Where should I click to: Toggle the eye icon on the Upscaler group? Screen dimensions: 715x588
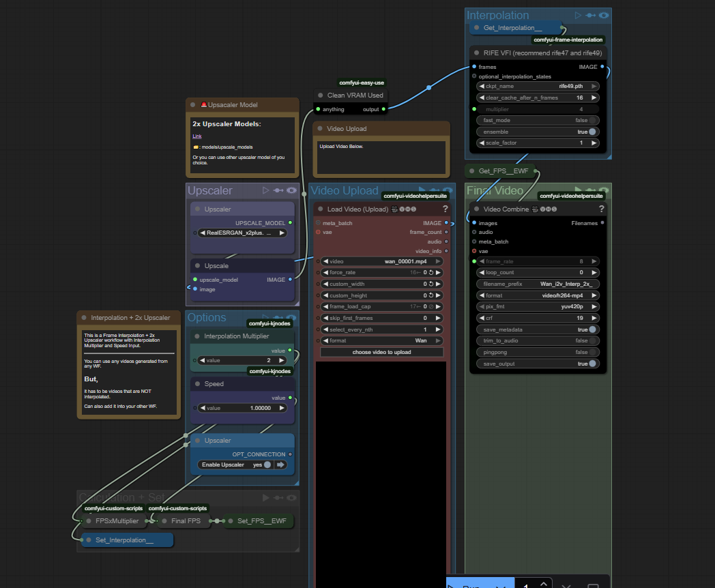291,190
